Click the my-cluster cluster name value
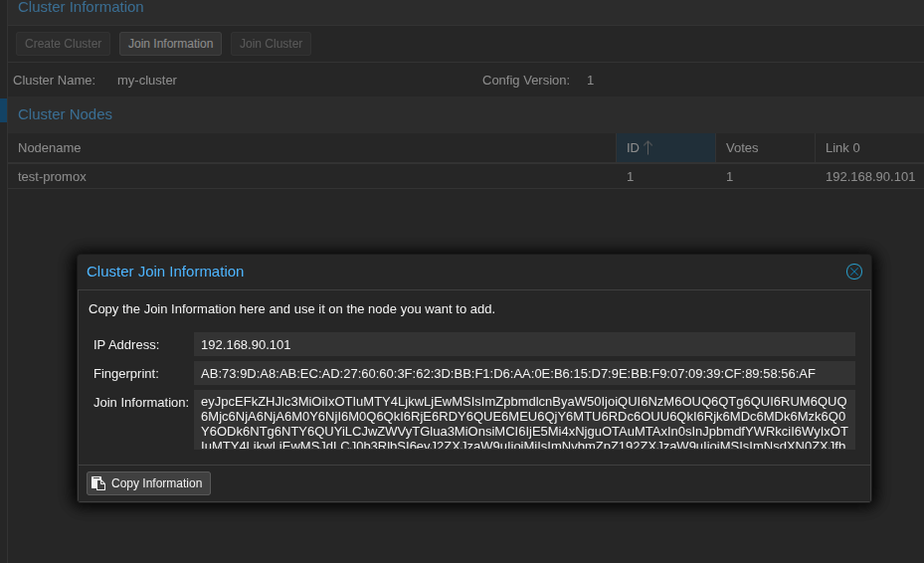924x563 pixels. [x=147, y=81]
